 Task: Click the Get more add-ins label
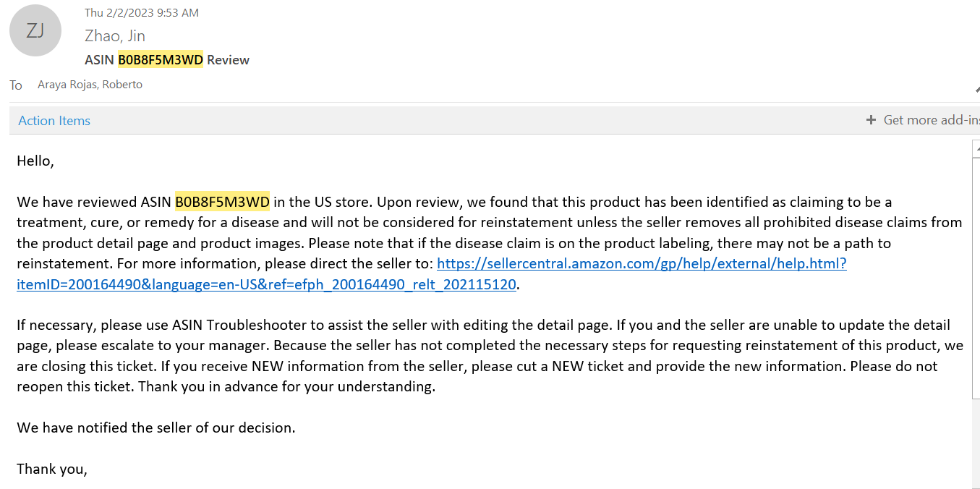[x=930, y=120]
